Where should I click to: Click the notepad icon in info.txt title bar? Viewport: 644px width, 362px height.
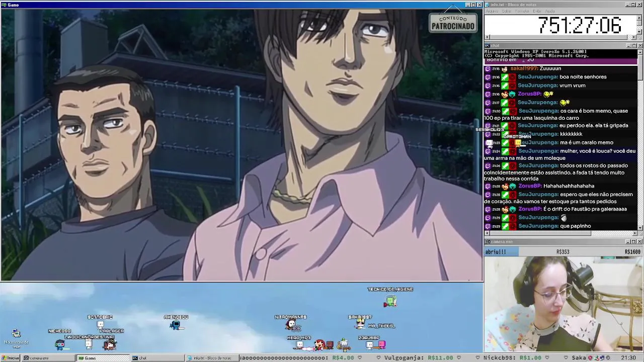coord(487,5)
